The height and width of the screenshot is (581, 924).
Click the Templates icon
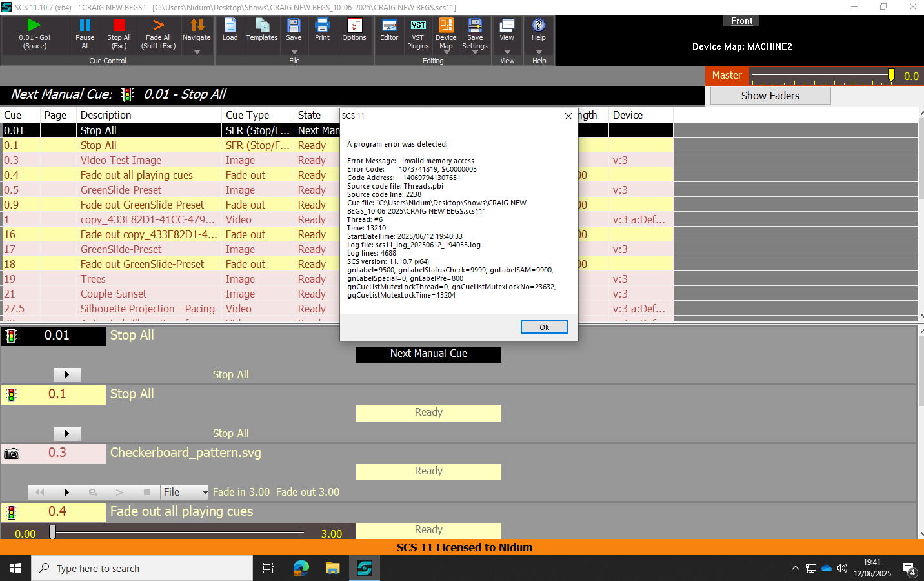(x=262, y=26)
